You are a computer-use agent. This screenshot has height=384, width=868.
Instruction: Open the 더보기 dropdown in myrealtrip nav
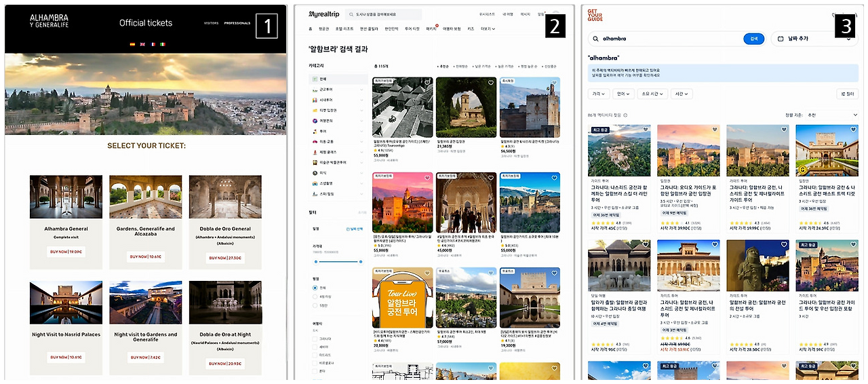point(488,28)
